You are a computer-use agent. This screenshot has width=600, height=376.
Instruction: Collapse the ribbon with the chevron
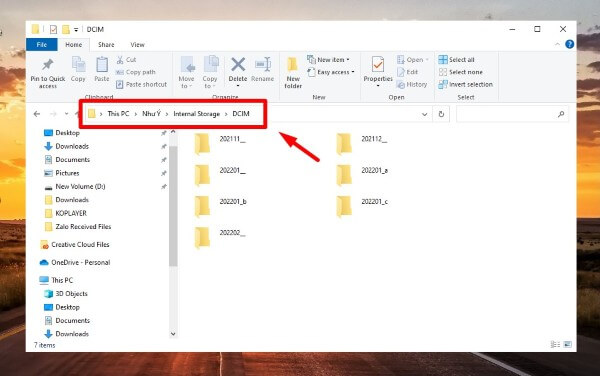[557, 44]
